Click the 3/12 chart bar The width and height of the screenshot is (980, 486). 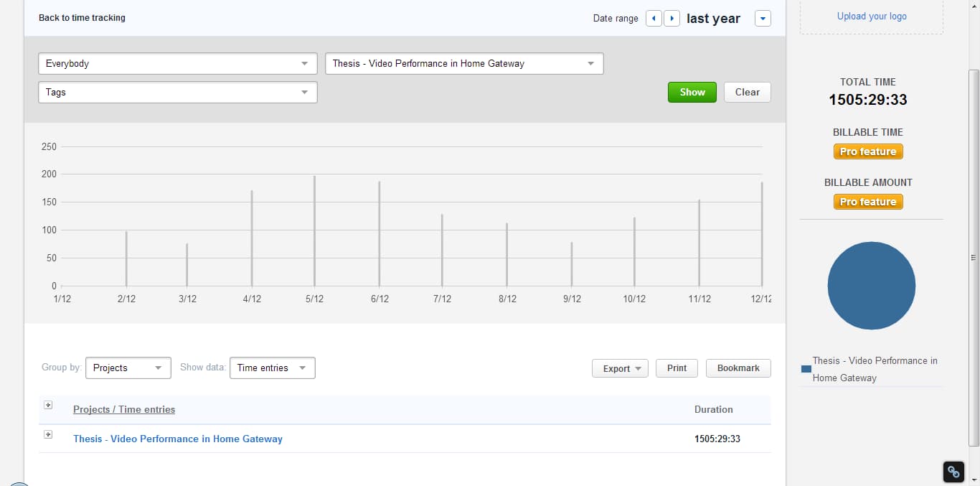[x=187, y=265]
